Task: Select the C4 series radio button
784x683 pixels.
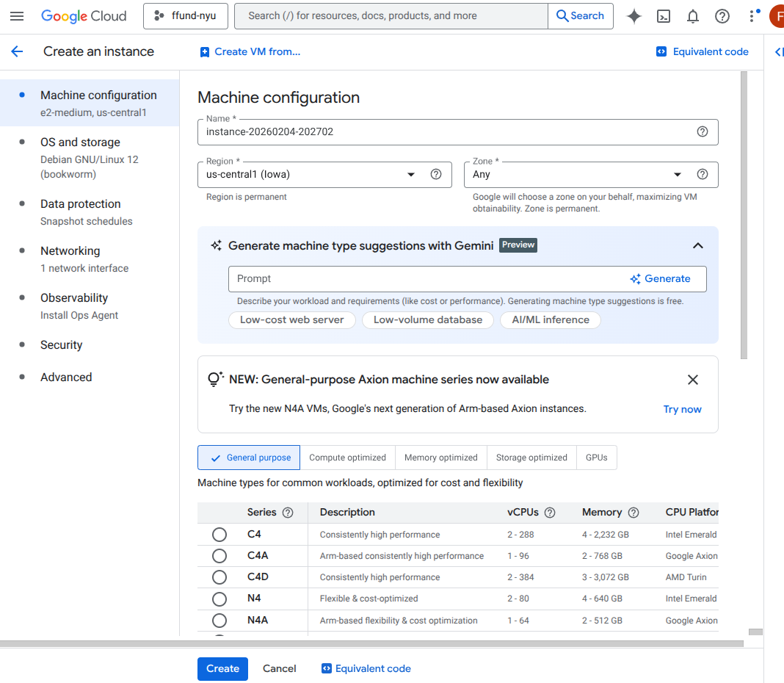Action: (x=219, y=535)
